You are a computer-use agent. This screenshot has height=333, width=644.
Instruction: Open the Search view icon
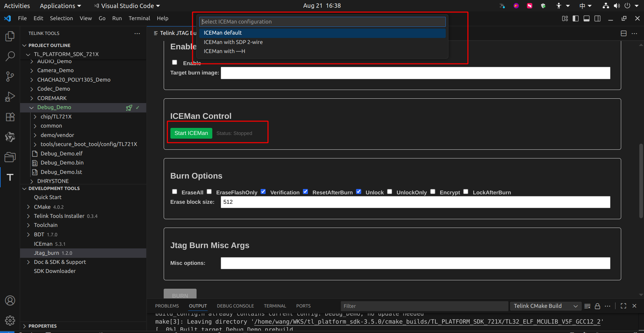10,56
